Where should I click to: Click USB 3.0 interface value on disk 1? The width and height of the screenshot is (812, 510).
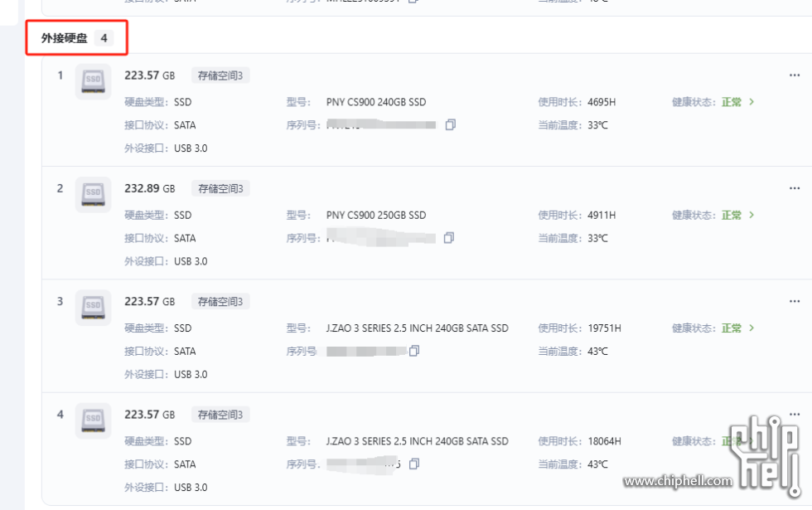191,148
